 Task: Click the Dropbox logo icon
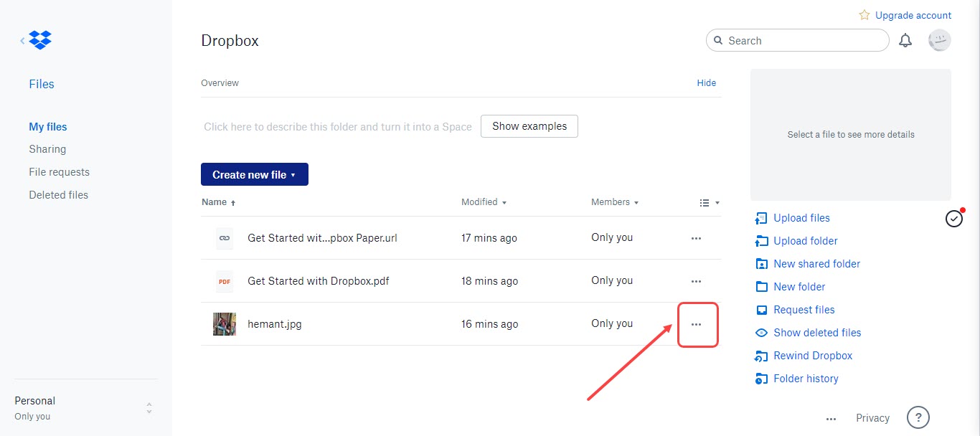tap(40, 39)
